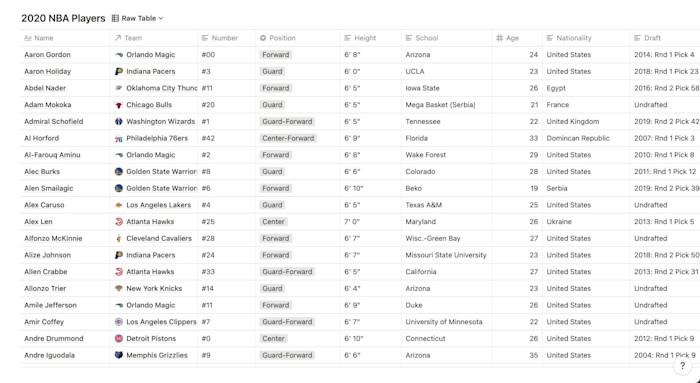The width and height of the screenshot is (700, 383).
Task: Click the Philadelphia 76ers logo icon
Action: pos(119,138)
